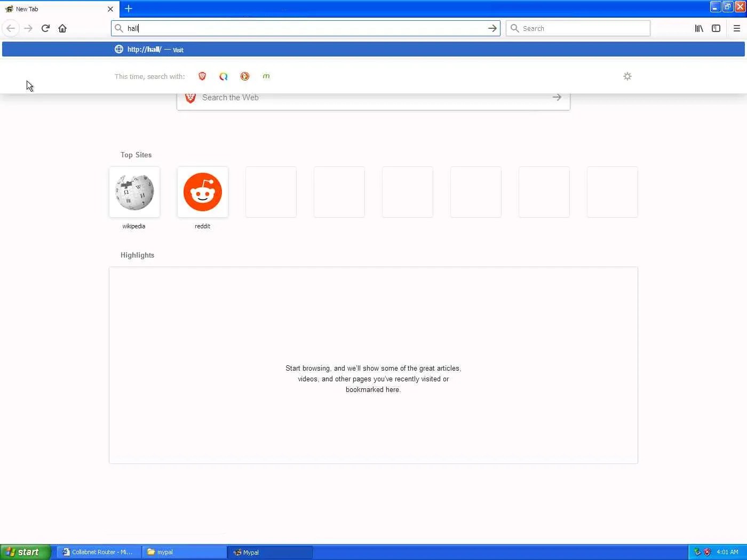Minimize the browser window
Viewport: 747px width, 560px height.
point(715,7)
